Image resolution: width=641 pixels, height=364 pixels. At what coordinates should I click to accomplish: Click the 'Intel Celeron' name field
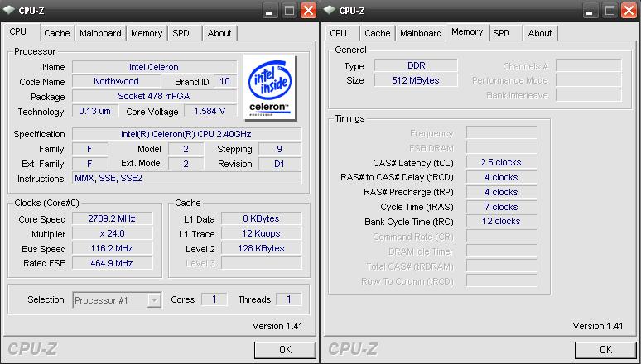coord(154,67)
